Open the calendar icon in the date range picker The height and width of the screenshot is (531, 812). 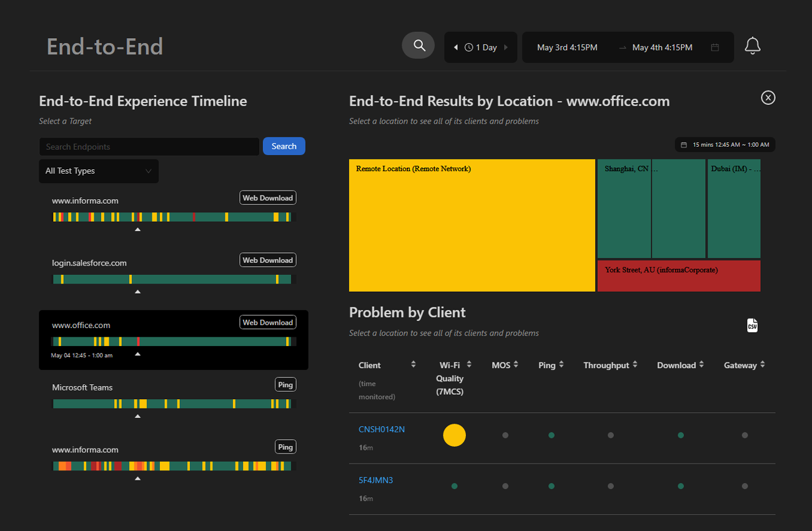tap(715, 47)
